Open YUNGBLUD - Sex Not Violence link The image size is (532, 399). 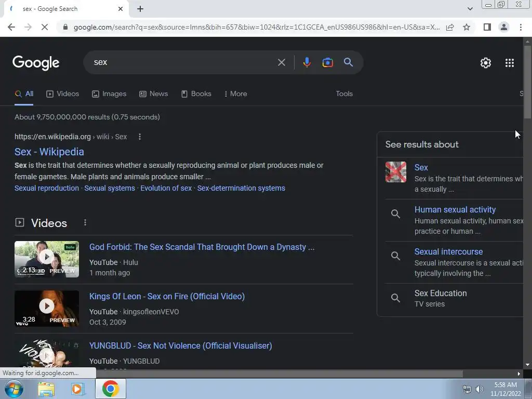[180, 345]
